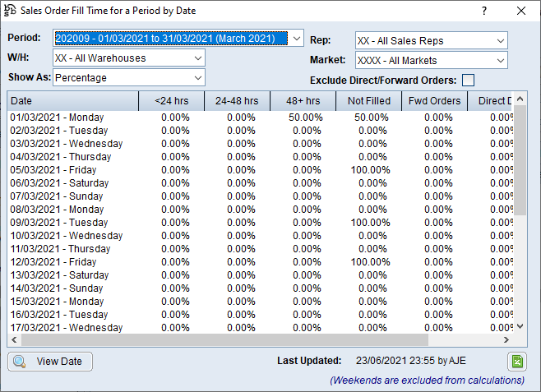Click the vertical scrollbar down arrow
The height and width of the screenshot is (392, 541).
(x=519, y=327)
